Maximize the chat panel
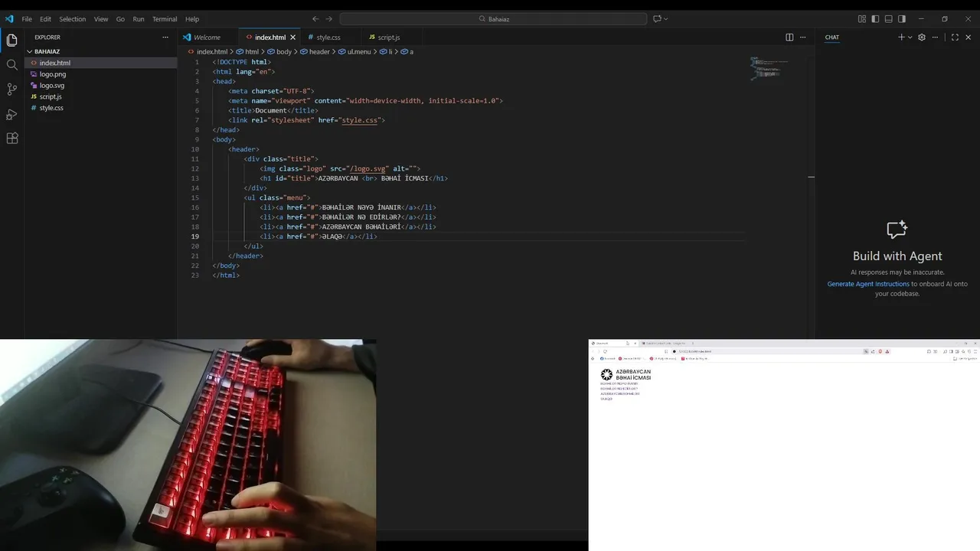 pyautogui.click(x=955, y=37)
